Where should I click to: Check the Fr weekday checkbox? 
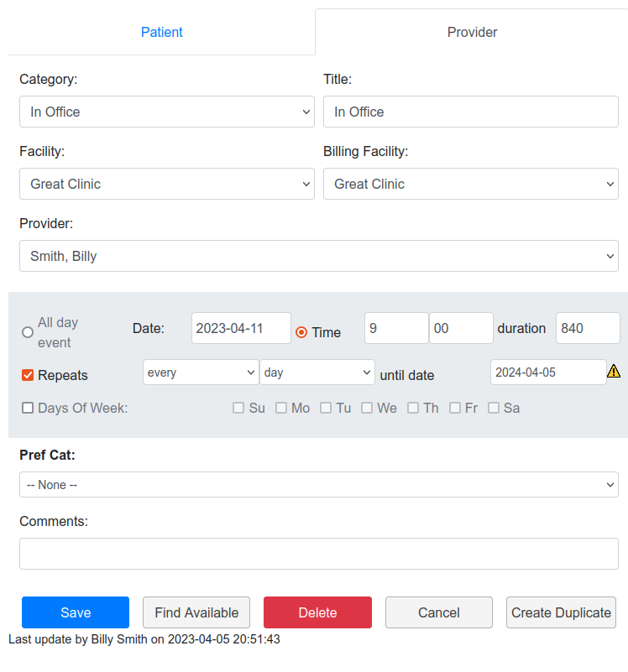[456, 408]
